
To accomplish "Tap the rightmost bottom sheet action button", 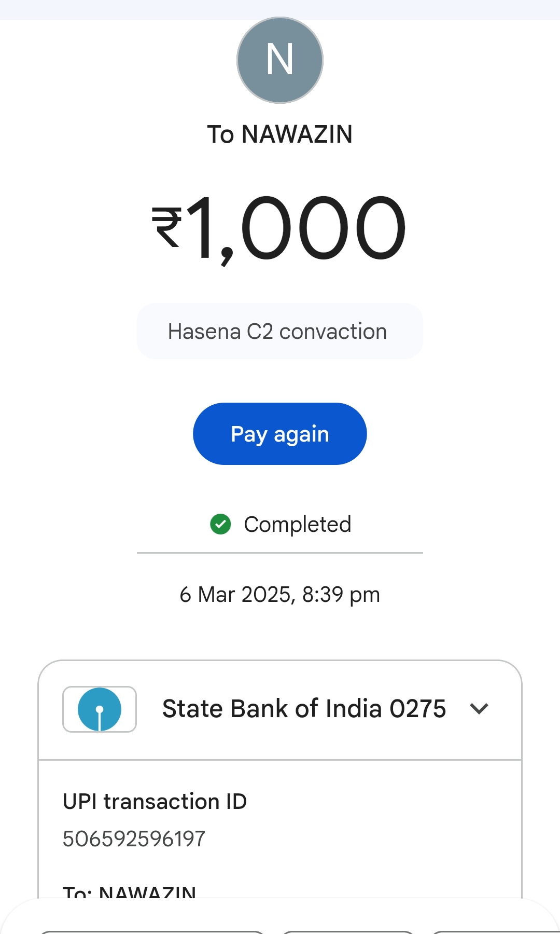I will coord(495,932).
